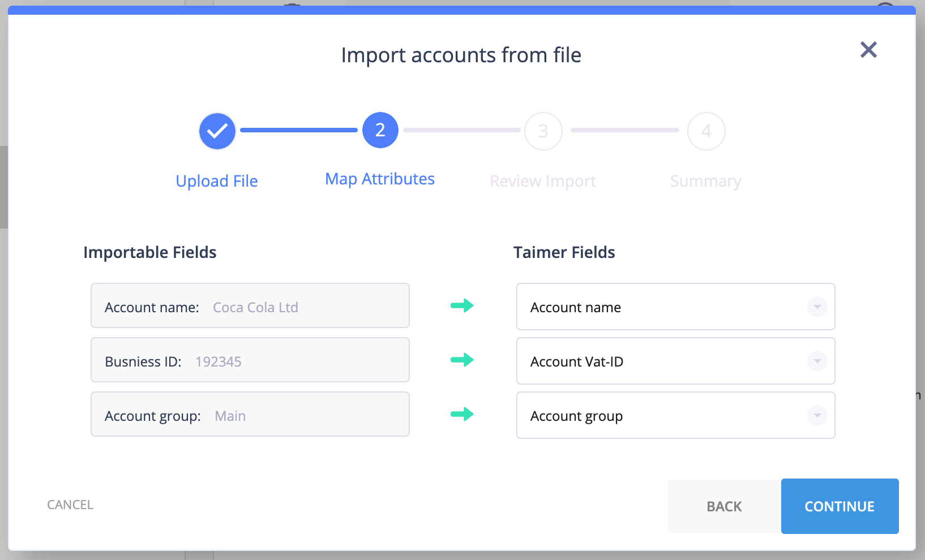Image resolution: width=925 pixels, height=560 pixels.
Task: Click the completed Upload File checkmark circle
Action: click(217, 131)
